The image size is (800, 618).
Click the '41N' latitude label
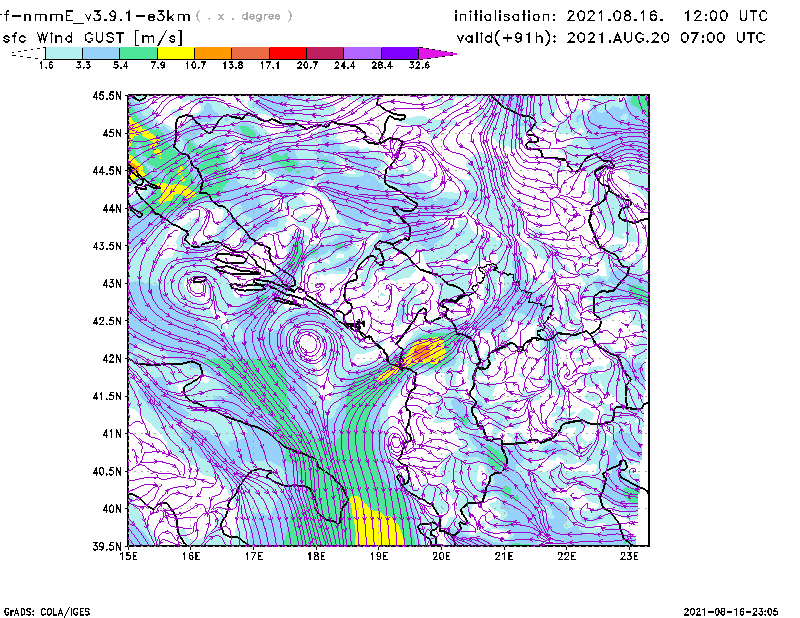coord(112,433)
